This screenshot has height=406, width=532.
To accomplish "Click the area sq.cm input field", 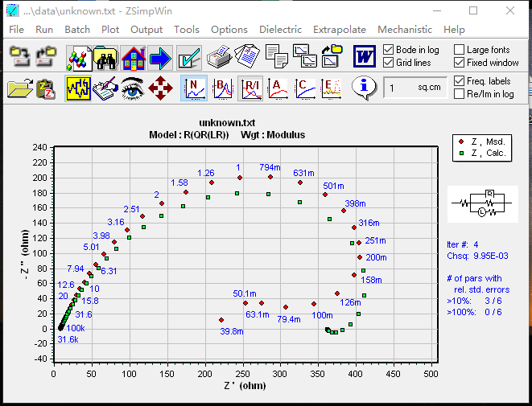I will (x=414, y=88).
